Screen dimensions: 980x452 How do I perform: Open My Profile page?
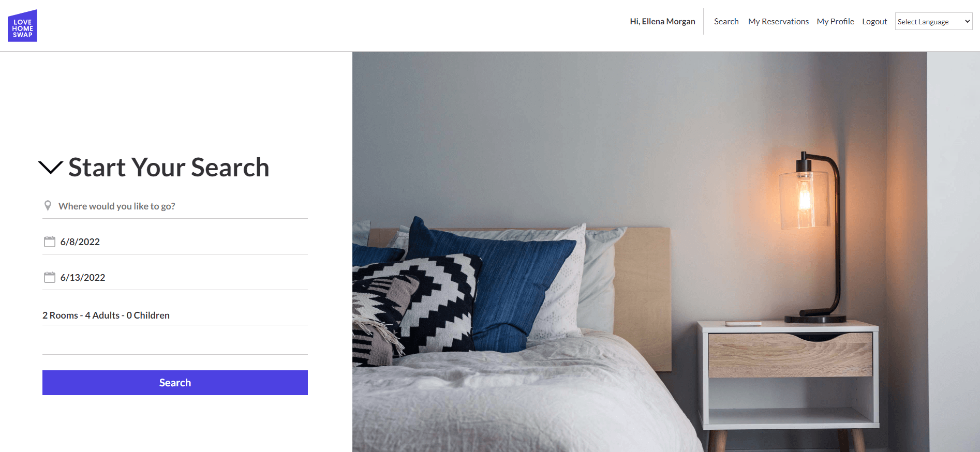(x=835, y=21)
